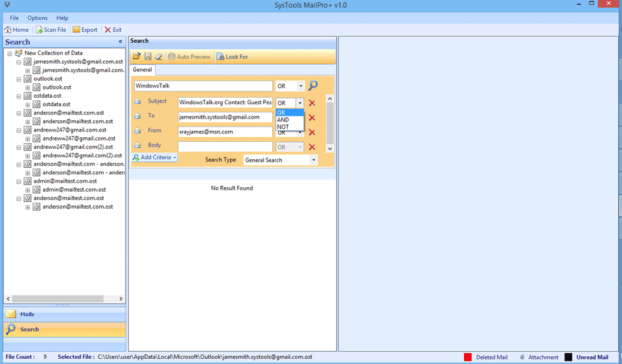
Task: Click the save search criteria disk icon
Action: (x=148, y=57)
